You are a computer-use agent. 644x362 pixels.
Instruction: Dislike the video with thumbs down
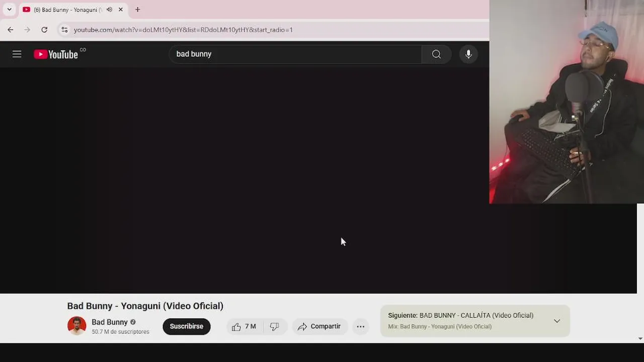tap(275, 326)
